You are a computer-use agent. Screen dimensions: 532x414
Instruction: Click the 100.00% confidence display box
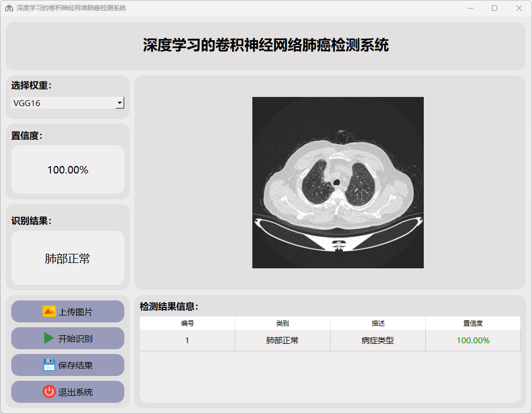(x=68, y=170)
